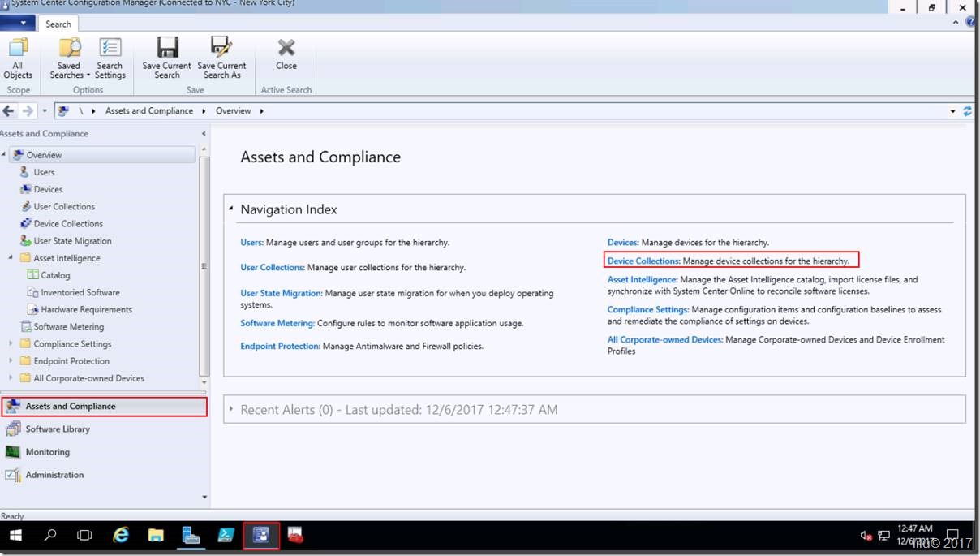Click the back navigation arrow
This screenshot has height=556, width=980.
point(9,110)
